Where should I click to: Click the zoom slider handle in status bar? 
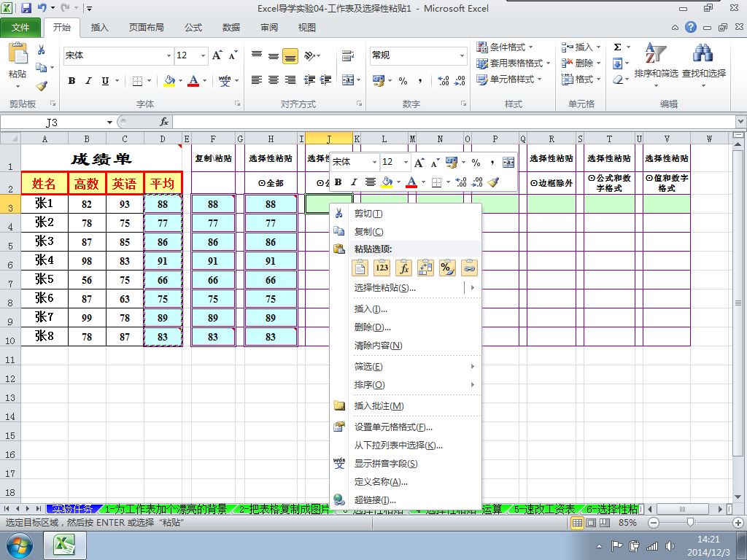(x=691, y=523)
